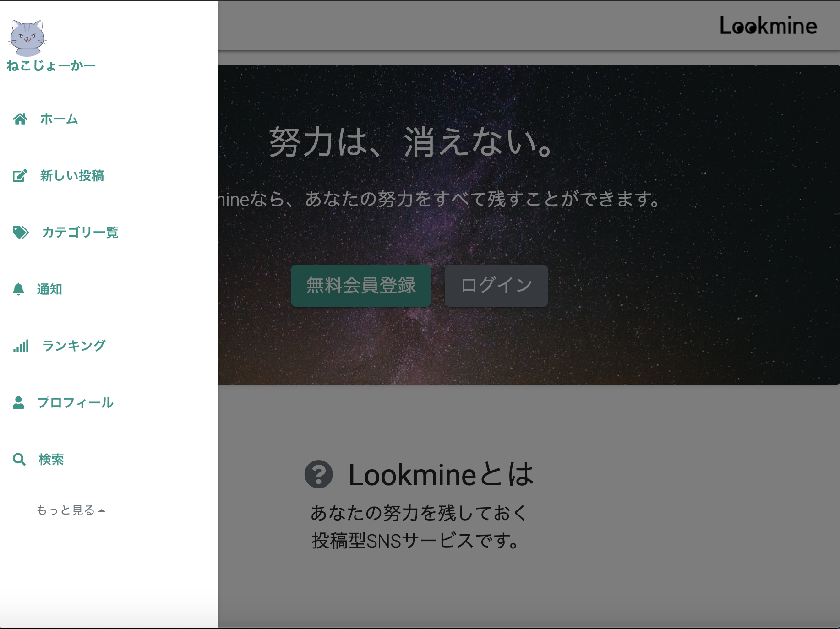Click text あなたの努力を残しておく
This screenshot has height=629, width=840.
click(419, 513)
